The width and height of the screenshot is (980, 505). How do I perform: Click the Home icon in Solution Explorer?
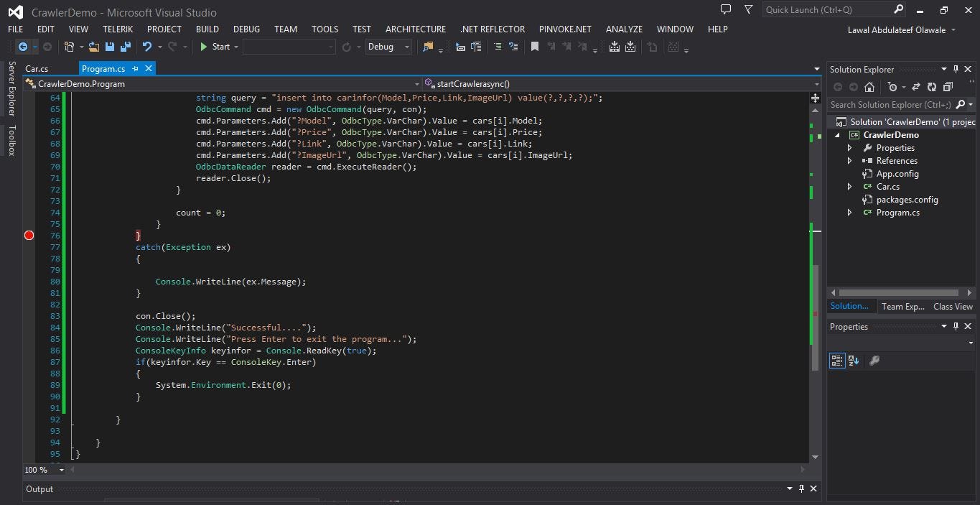[x=869, y=87]
